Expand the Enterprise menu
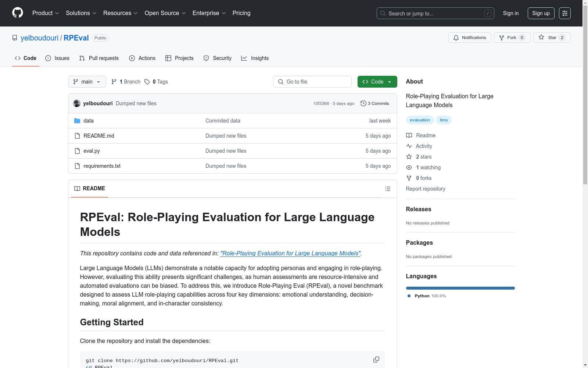This screenshot has height=368, width=588. point(209,13)
